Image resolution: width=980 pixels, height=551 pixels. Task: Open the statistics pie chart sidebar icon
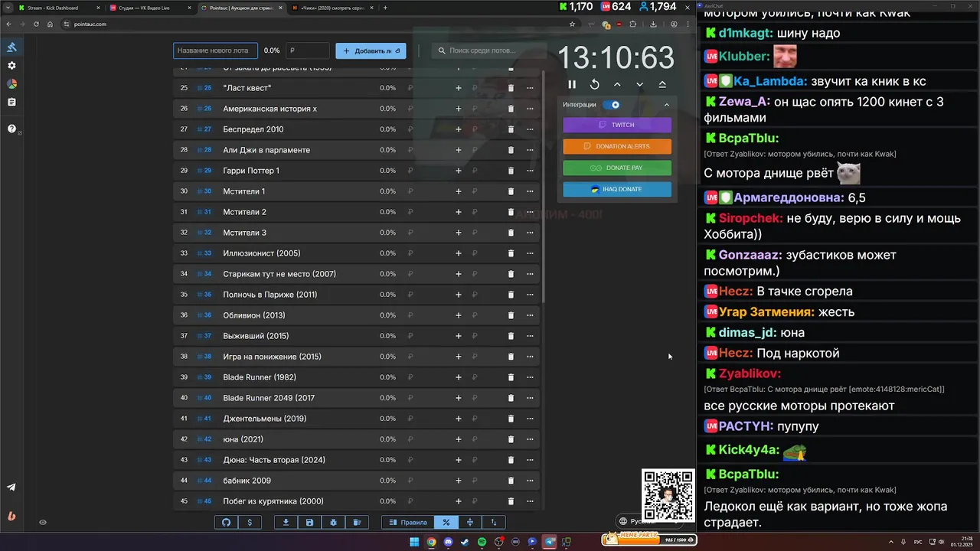(x=11, y=84)
